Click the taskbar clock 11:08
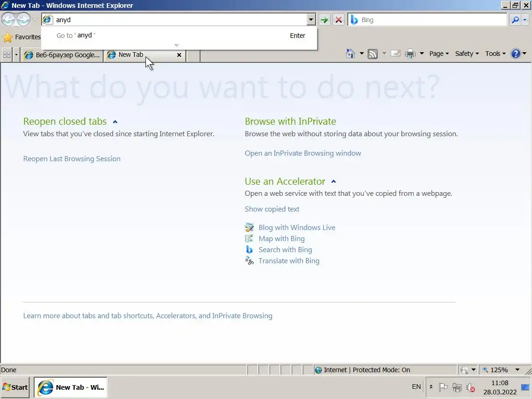 pos(500,383)
